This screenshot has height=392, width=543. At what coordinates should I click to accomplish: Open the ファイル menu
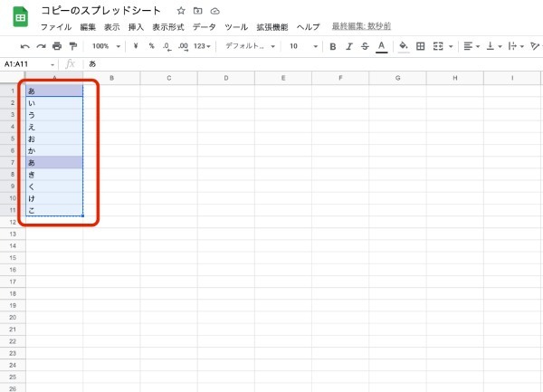(56, 27)
